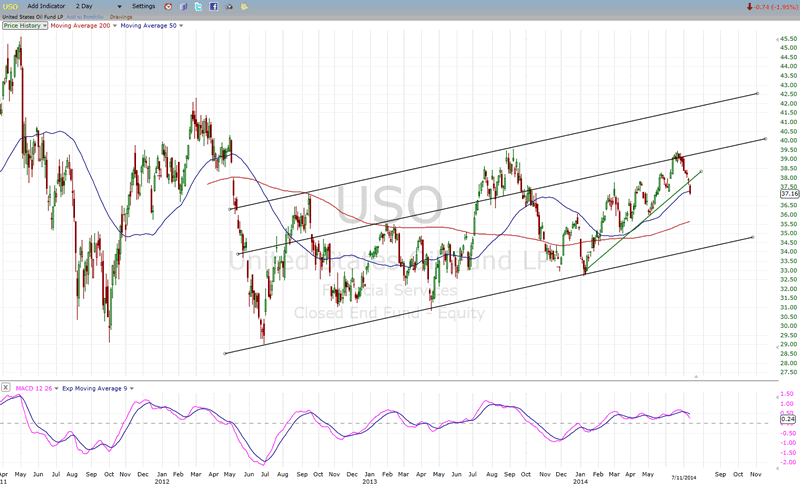Viewport: 800px width, 484px height.
Task: Click the blue book icon in toolbar
Action: (x=183, y=7)
